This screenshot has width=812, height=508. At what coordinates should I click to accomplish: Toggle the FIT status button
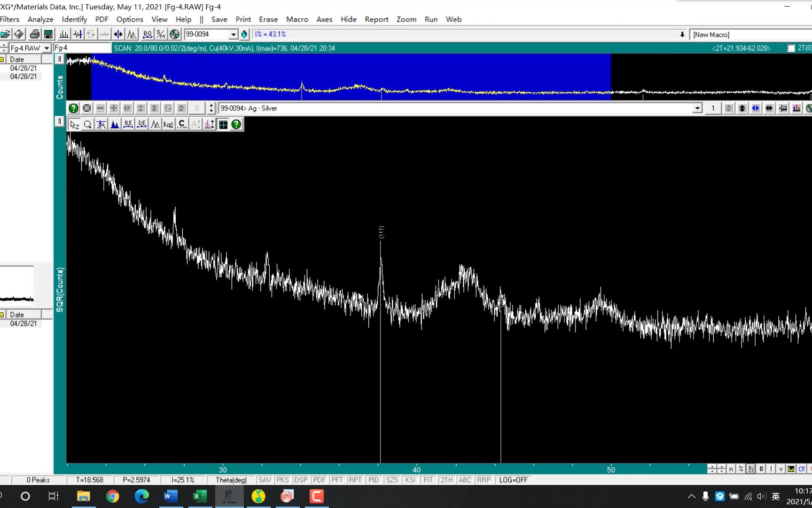tap(428, 480)
